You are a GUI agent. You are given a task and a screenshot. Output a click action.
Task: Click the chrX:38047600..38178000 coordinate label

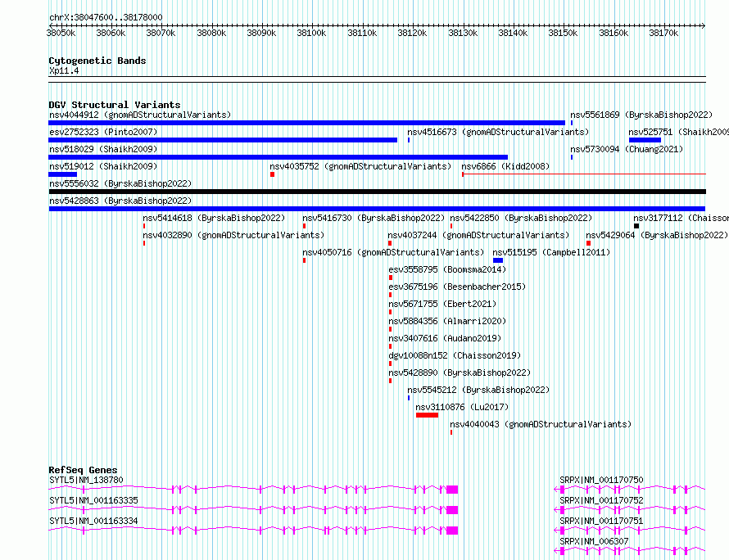[106, 17]
